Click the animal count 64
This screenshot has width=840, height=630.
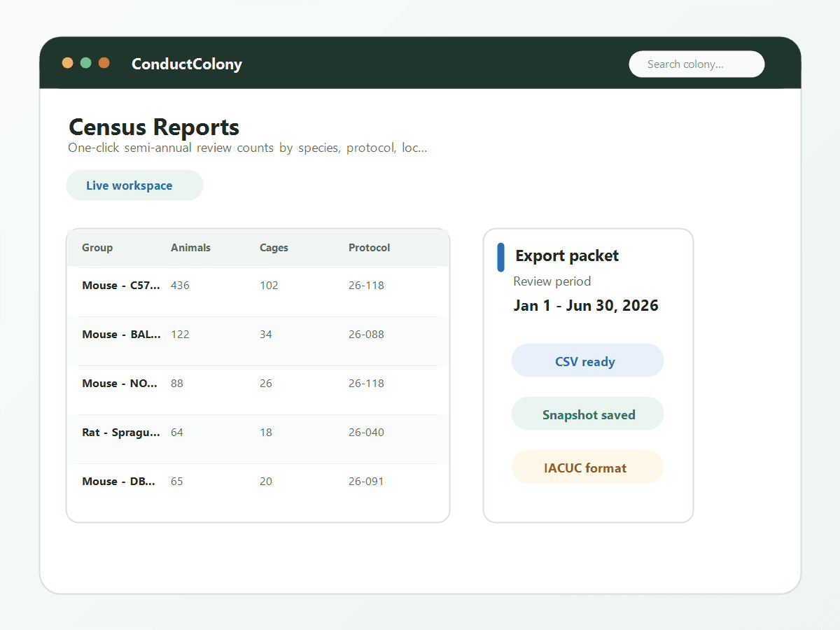[x=177, y=433]
